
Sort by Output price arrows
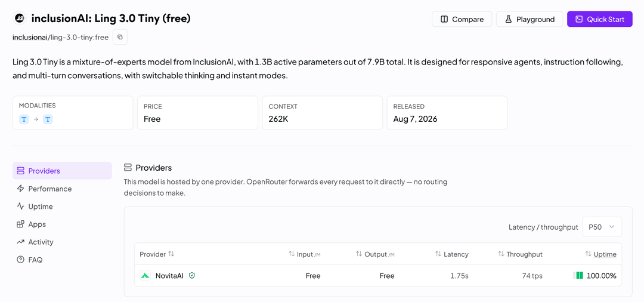359,254
